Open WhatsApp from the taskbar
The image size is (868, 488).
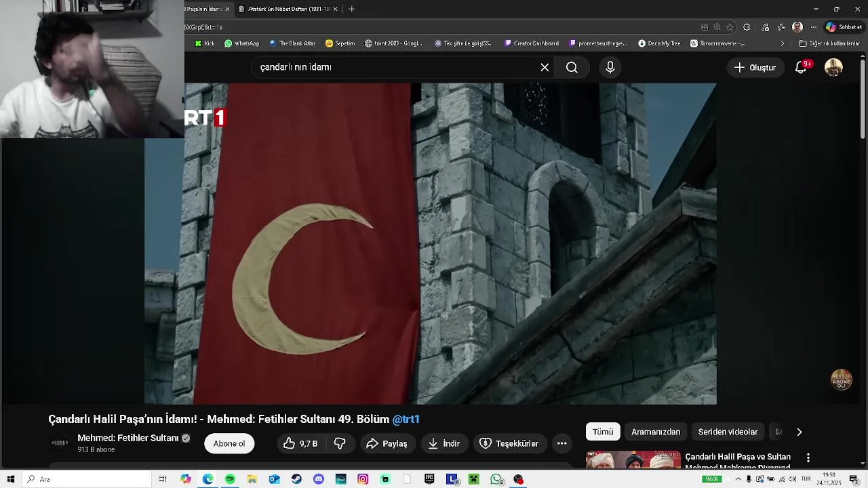point(496,479)
